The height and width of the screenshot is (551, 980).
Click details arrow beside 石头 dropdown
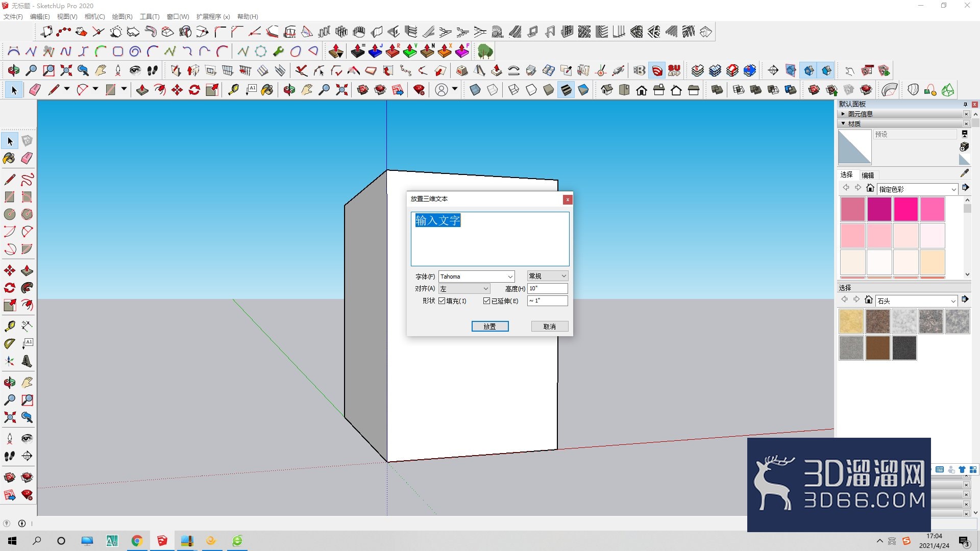(x=965, y=299)
